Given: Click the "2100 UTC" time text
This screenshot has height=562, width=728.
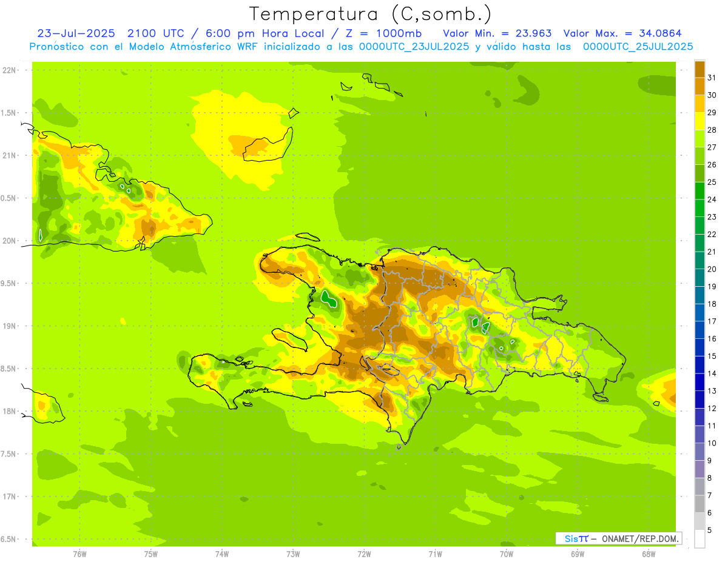Looking at the screenshot, I should [x=157, y=33].
